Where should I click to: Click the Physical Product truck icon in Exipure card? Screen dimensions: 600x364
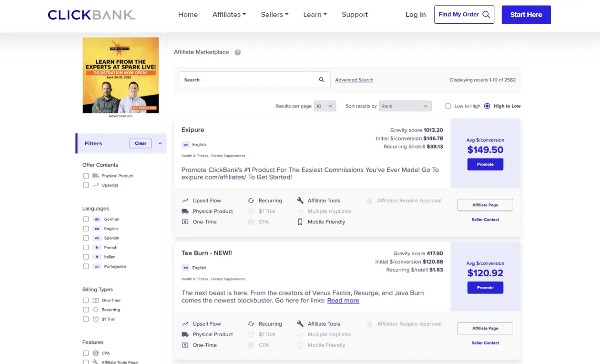click(185, 211)
